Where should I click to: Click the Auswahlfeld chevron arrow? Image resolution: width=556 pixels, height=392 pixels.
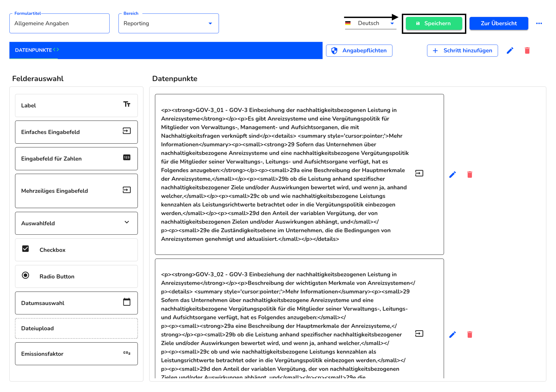click(x=127, y=222)
